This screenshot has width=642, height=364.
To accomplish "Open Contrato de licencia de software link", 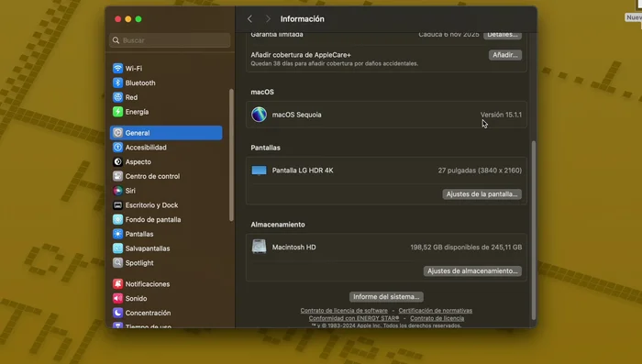I will [x=344, y=310].
